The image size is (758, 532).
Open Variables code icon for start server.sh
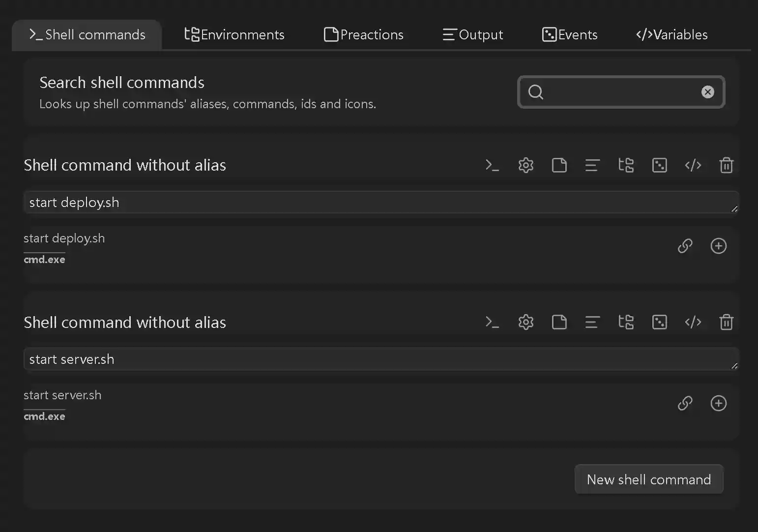point(693,322)
